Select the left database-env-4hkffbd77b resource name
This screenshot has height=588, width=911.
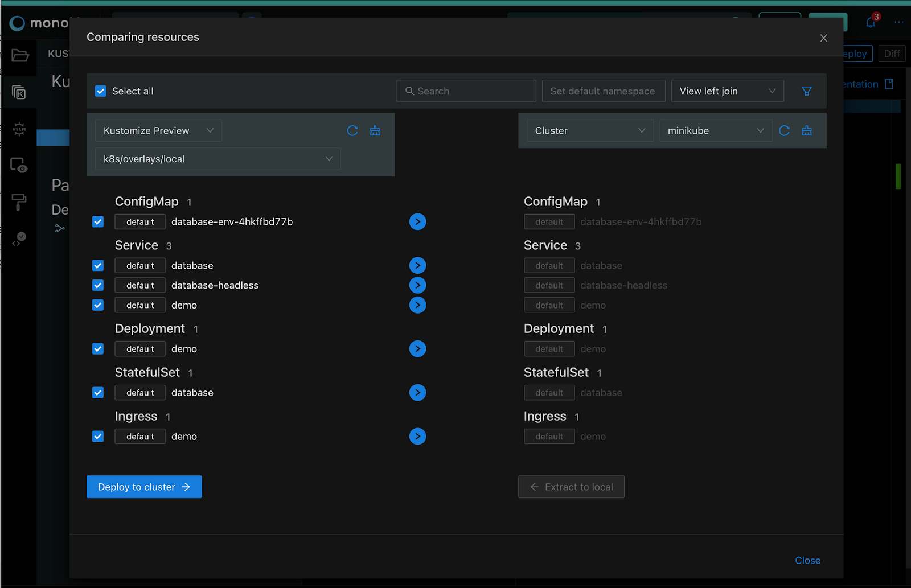tap(232, 222)
